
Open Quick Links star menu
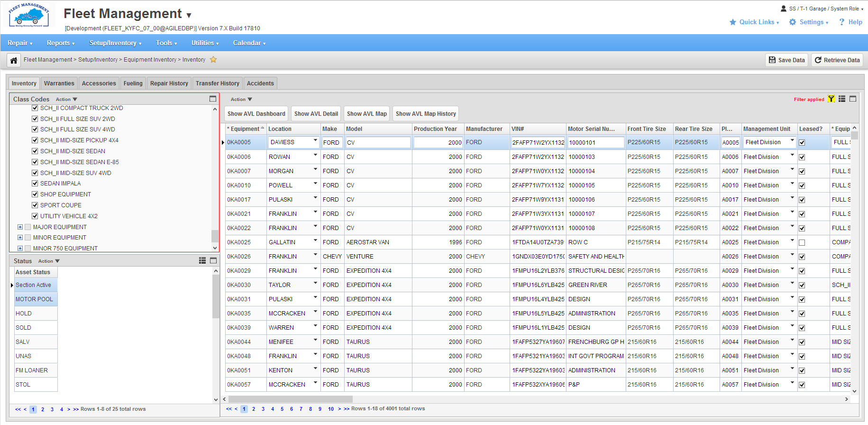point(754,22)
